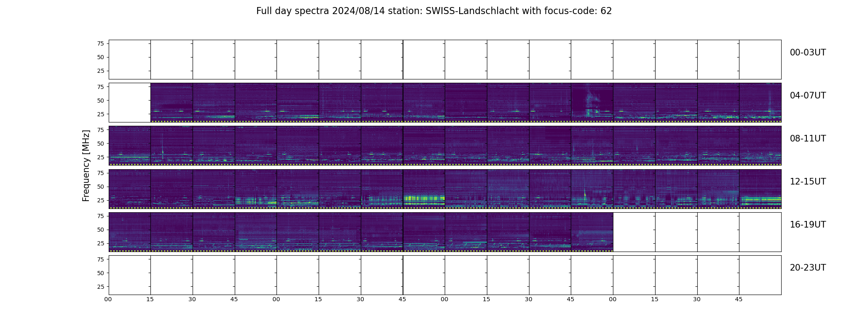Select the '12-15UT' row label
The height and width of the screenshot is (331, 868).
pos(808,182)
